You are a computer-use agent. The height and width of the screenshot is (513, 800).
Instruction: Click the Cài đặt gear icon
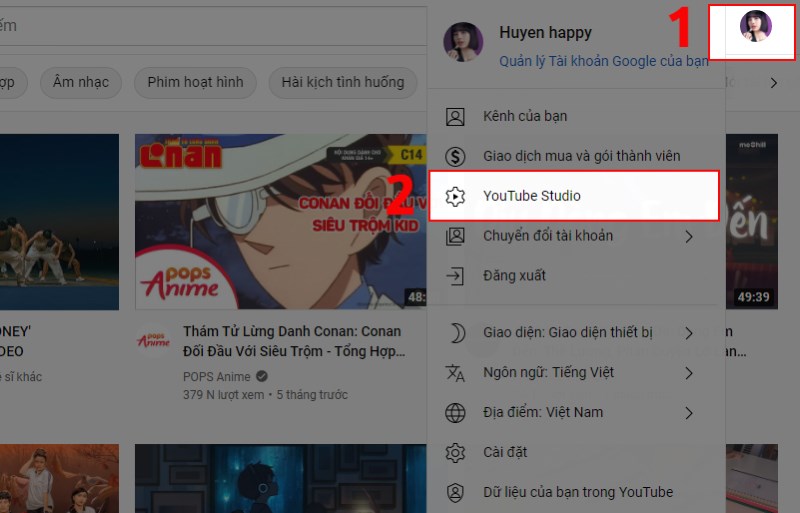coord(455,452)
